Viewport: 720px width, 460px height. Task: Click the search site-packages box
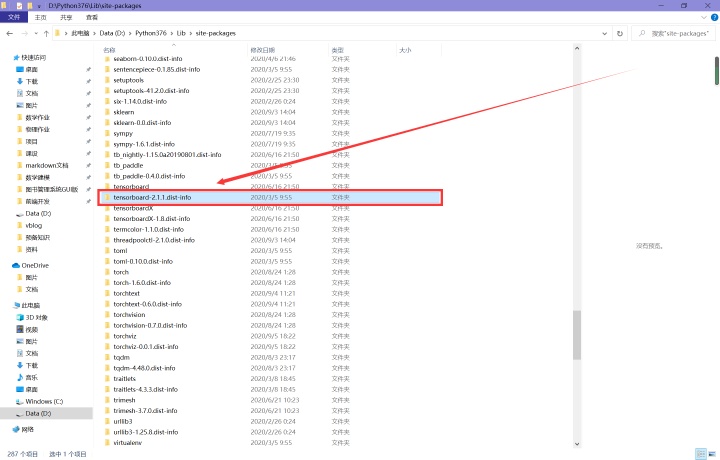[x=675, y=34]
